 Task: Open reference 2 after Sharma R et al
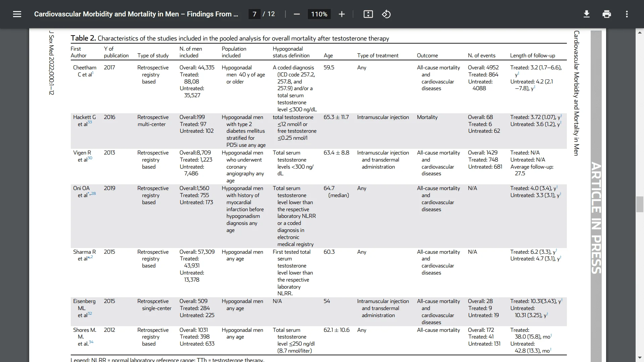pyautogui.click(x=91, y=257)
